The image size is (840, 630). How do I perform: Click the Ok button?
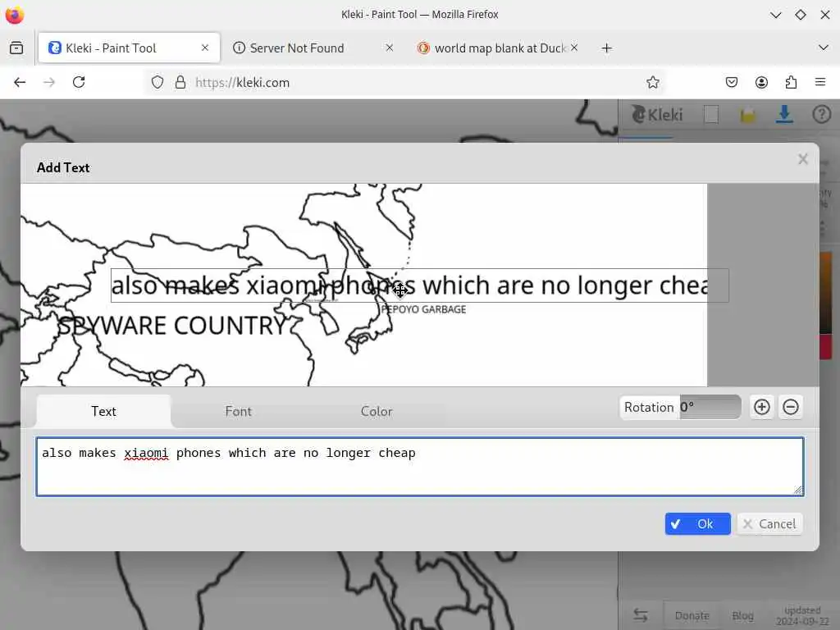(x=697, y=524)
